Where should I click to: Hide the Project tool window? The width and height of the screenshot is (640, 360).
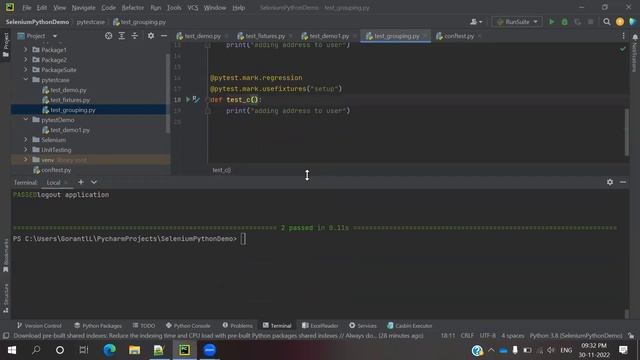164,36
